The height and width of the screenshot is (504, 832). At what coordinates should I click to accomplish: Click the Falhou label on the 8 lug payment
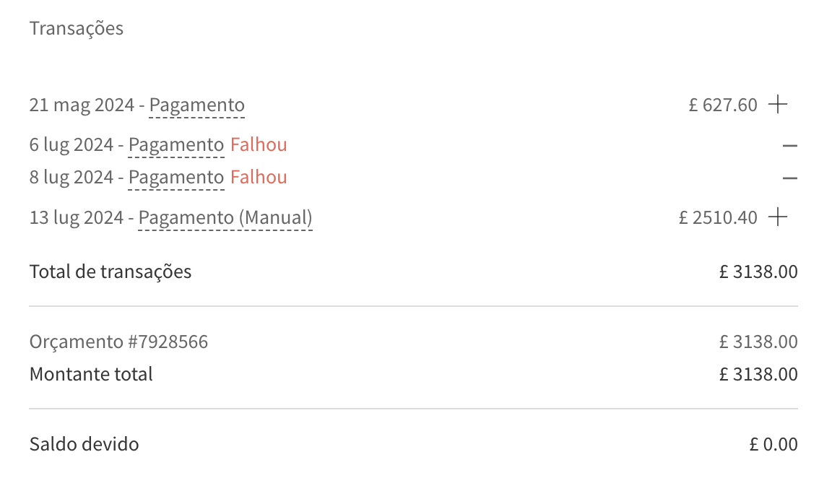[x=259, y=177]
